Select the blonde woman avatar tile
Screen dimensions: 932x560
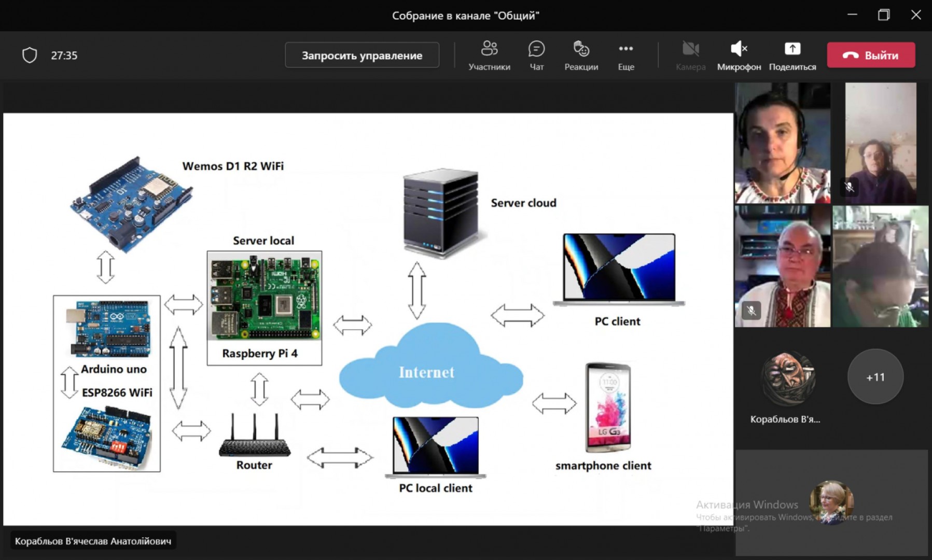[831, 502]
